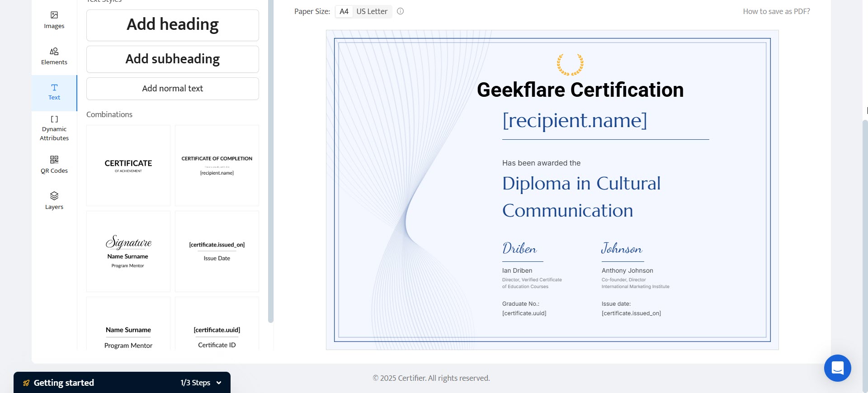Click the Combinations section label
The width and height of the screenshot is (868, 393).
(x=109, y=114)
